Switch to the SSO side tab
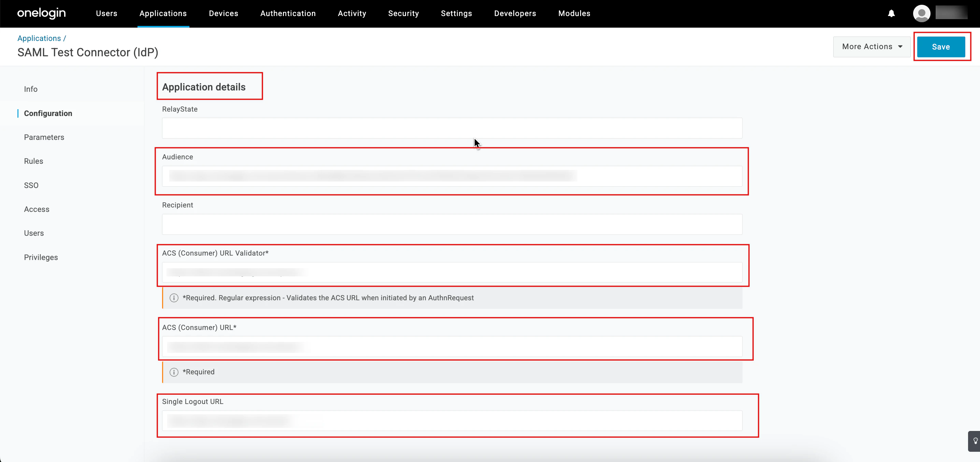 coord(31,185)
